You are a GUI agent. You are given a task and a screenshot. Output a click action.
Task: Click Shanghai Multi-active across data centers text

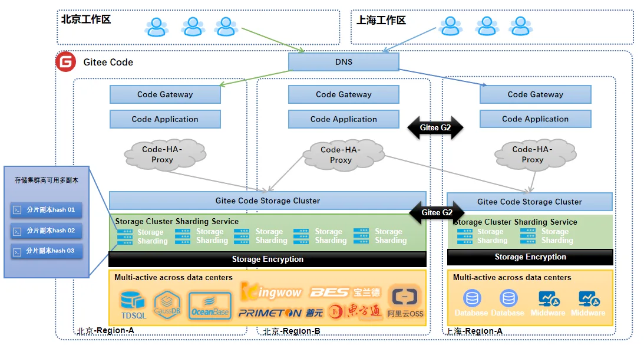click(x=512, y=278)
